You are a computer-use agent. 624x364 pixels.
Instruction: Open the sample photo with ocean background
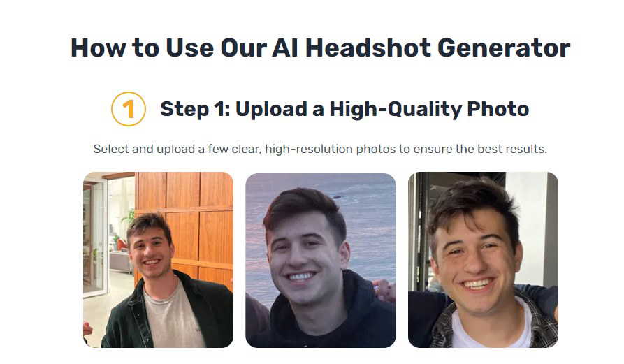click(320, 260)
